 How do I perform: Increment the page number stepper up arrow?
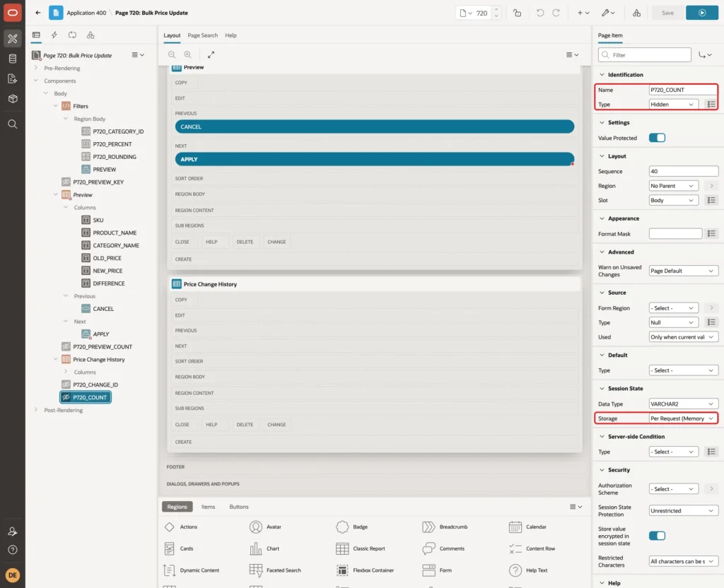496,10
